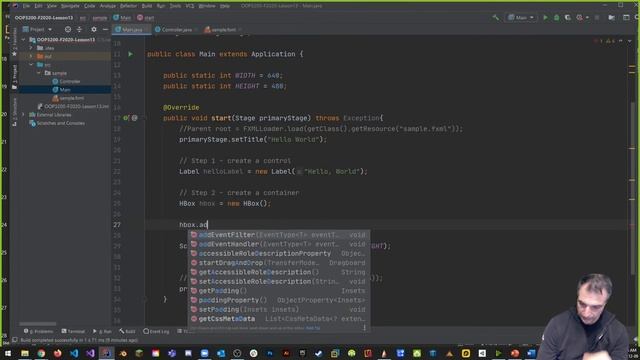Toggle the Build tool window at bottom

click(x=127, y=331)
